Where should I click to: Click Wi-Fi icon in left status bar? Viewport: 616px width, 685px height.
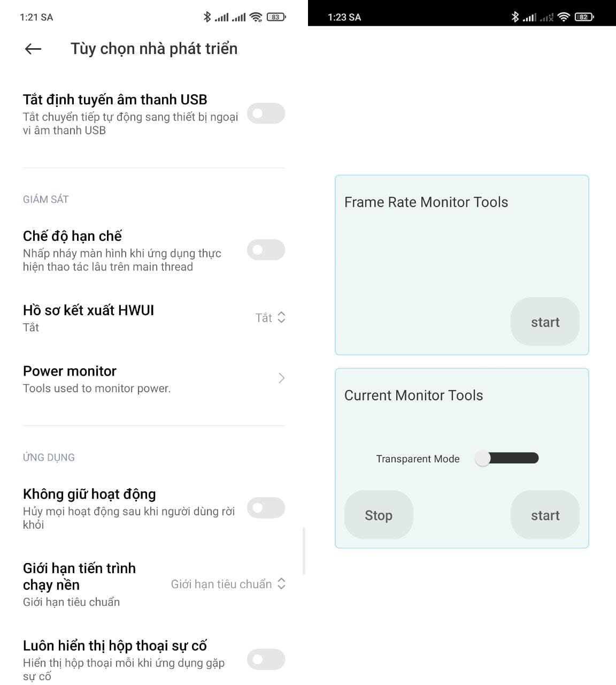256,17
